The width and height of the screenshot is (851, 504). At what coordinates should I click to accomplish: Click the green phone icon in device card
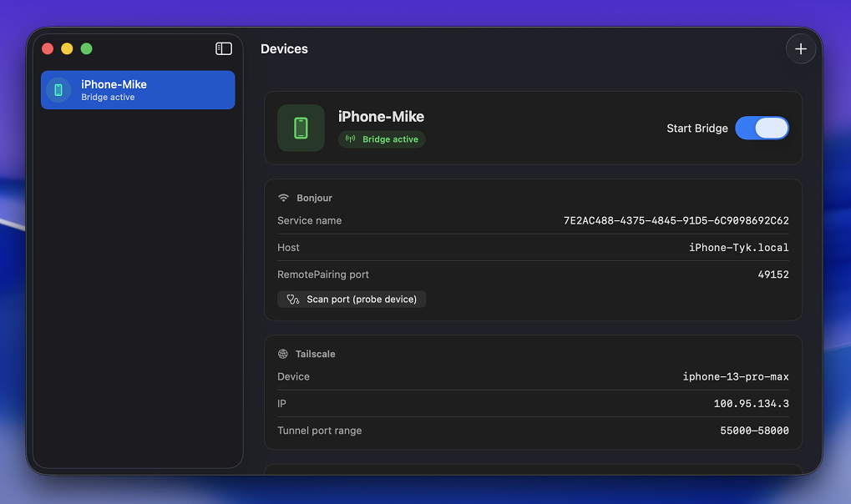(301, 128)
